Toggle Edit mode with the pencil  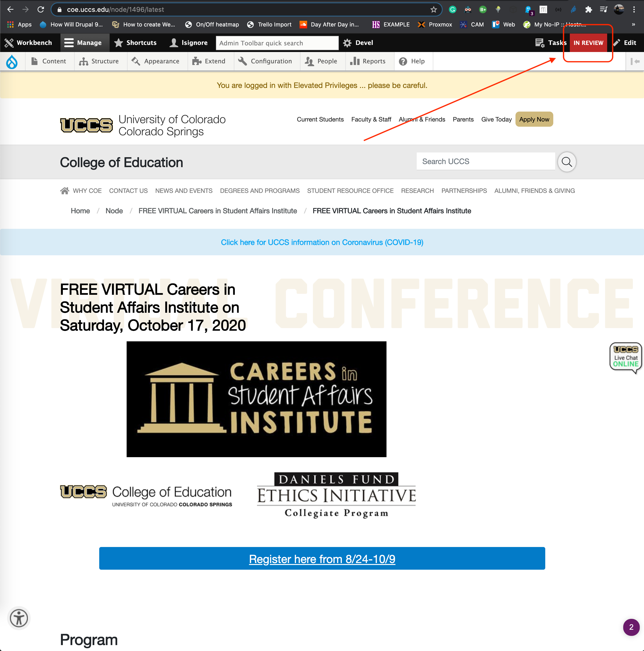625,43
